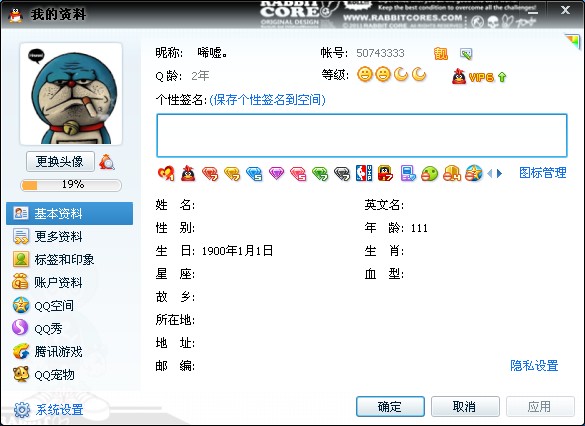The width and height of the screenshot is (585, 426).
Task: Click the purple phone service badge icon
Action: pos(408,173)
